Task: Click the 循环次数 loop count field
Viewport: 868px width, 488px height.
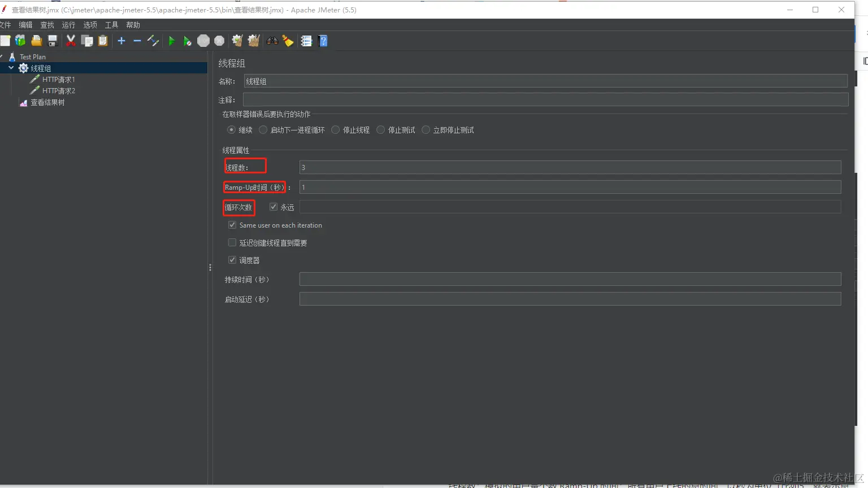Action: click(x=570, y=207)
